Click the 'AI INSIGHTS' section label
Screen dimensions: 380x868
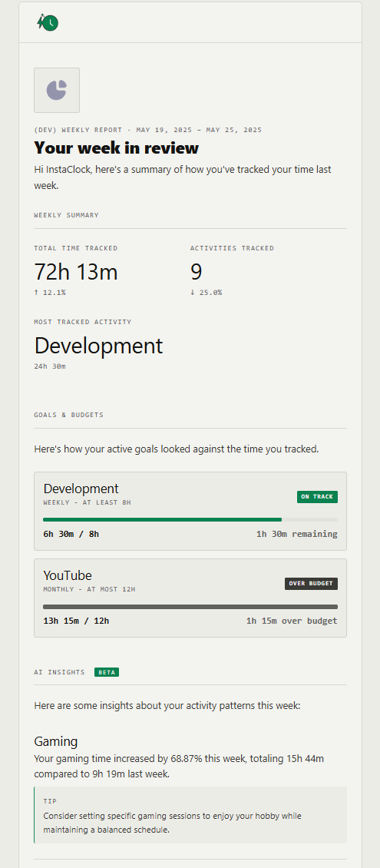[59, 672]
